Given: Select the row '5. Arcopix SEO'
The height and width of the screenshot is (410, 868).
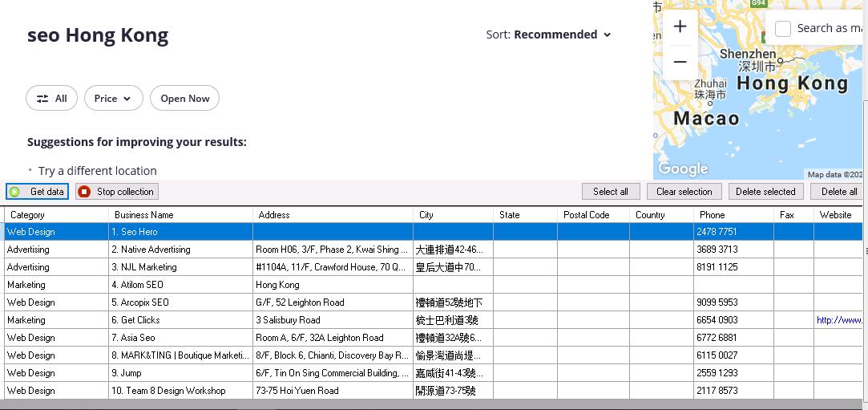Looking at the screenshot, I should pos(434,302).
